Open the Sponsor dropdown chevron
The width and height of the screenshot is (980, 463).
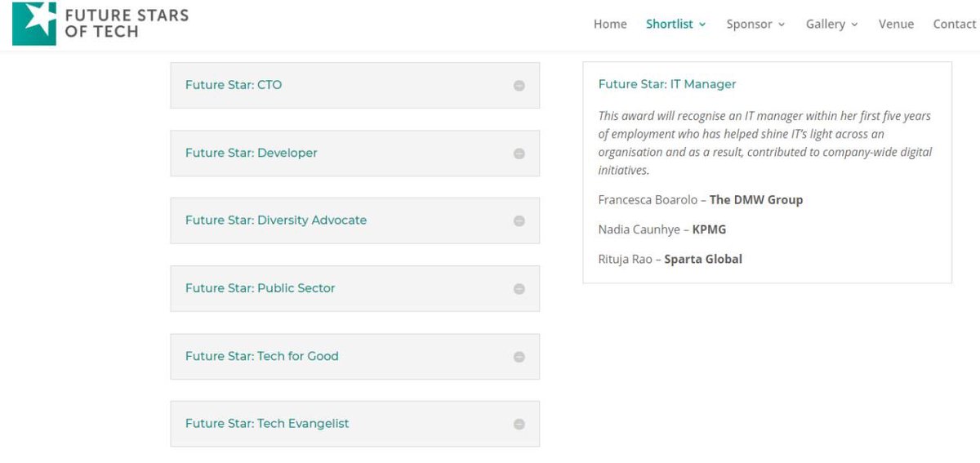click(782, 24)
